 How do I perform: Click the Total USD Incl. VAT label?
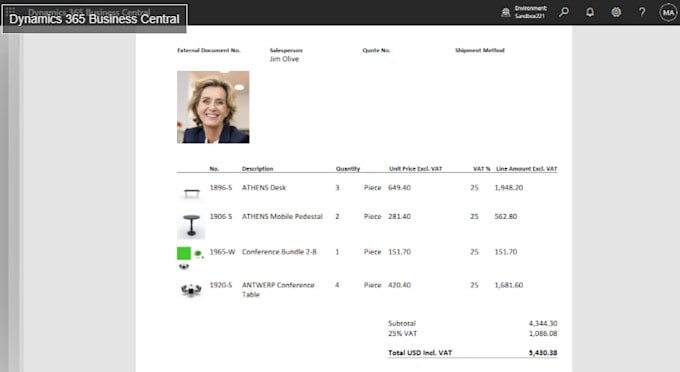pyautogui.click(x=420, y=353)
